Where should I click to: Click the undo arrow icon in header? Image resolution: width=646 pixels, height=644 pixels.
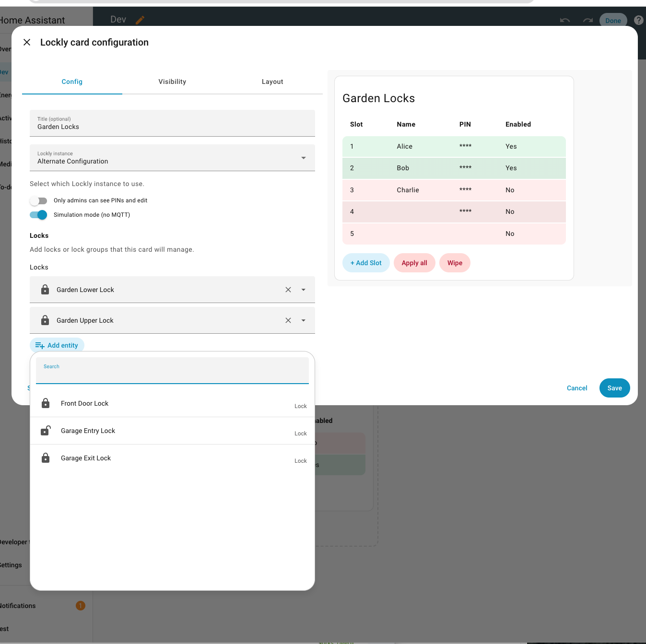tap(565, 20)
